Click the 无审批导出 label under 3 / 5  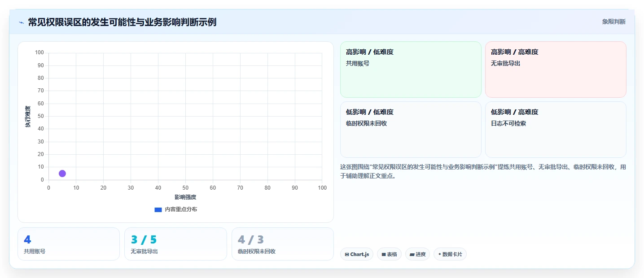144,252
